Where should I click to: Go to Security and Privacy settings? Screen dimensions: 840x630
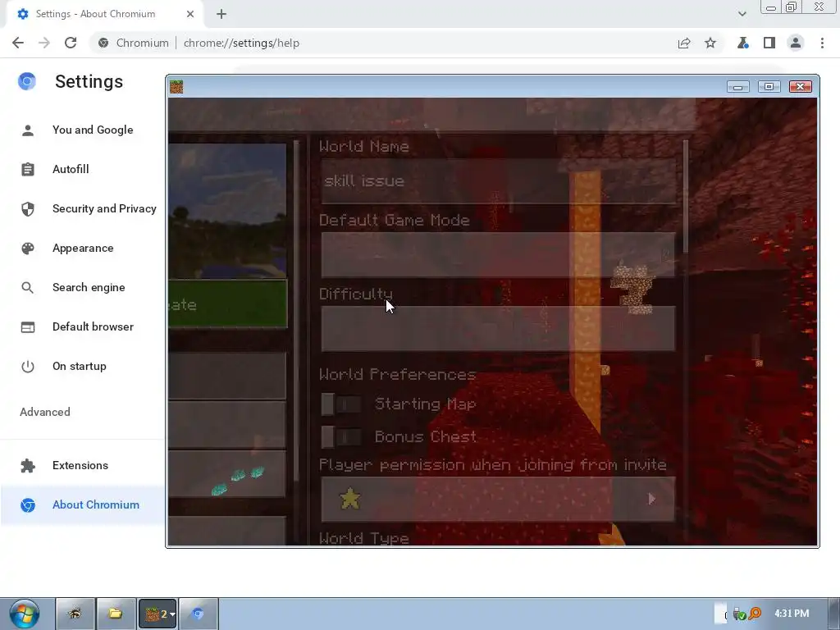(x=83, y=208)
